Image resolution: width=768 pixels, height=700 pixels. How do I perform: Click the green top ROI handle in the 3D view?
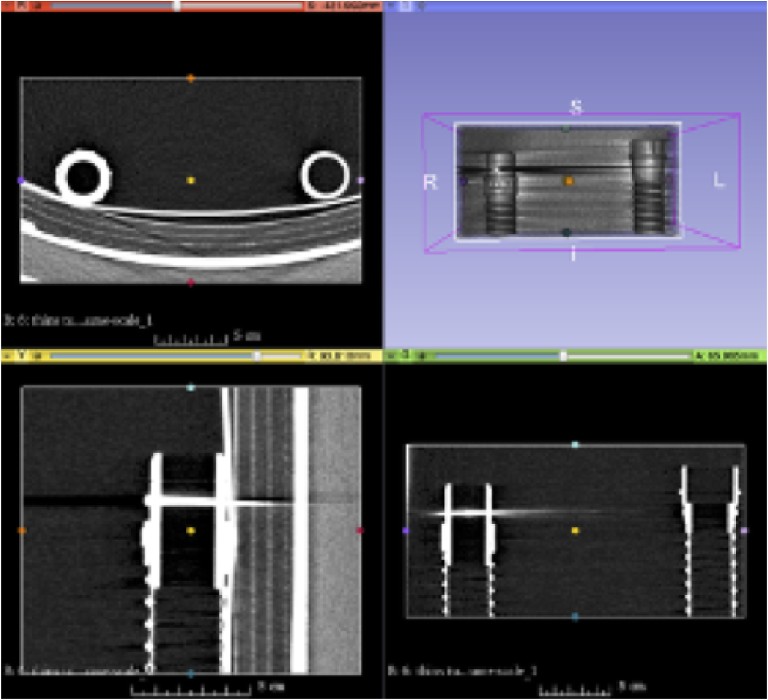[567, 129]
